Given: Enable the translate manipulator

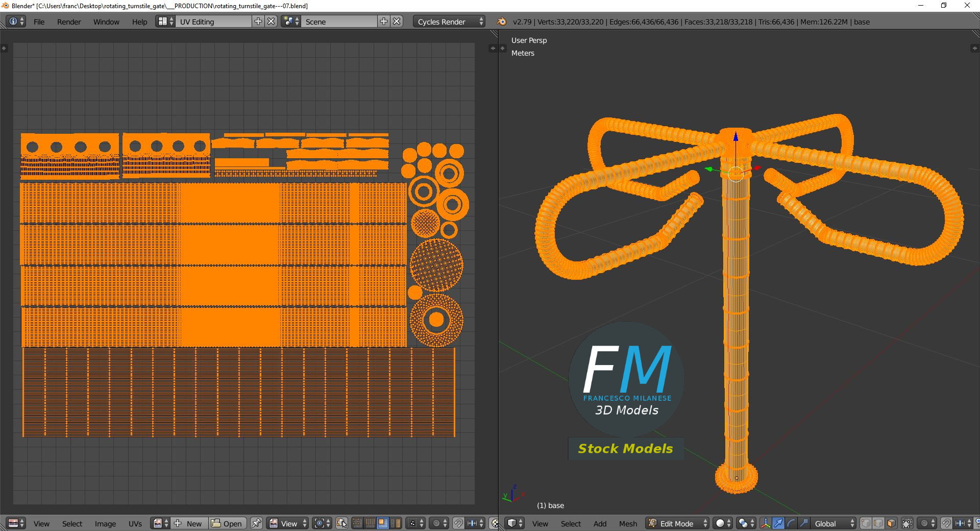Looking at the screenshot, I should (778, 523).
